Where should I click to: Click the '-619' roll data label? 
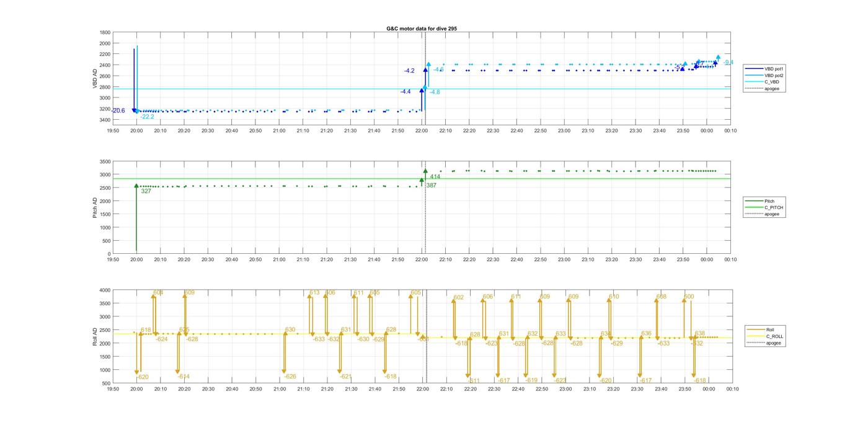tap(531, 380)
